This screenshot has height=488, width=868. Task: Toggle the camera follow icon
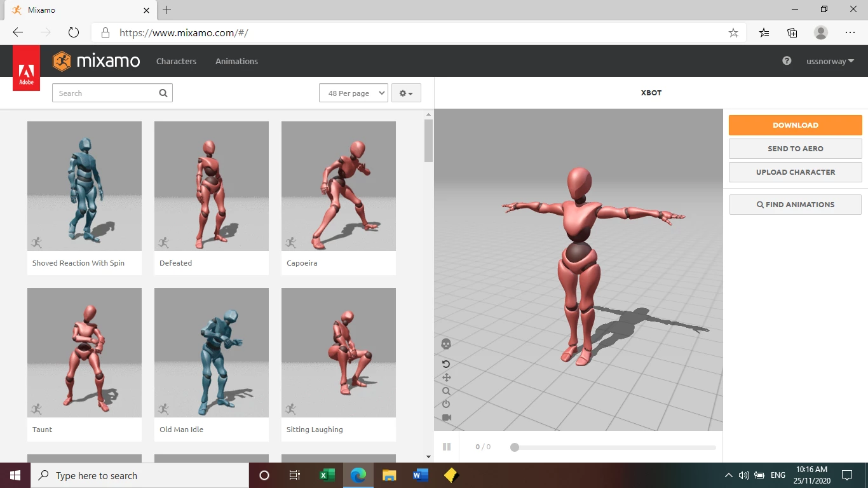[446, 417]
